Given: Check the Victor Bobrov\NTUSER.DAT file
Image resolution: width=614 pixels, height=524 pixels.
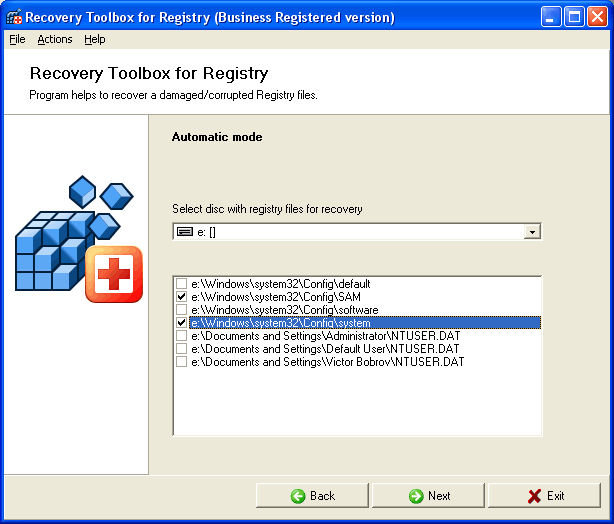Looking at the screenshot, I should tap(181, 361).
